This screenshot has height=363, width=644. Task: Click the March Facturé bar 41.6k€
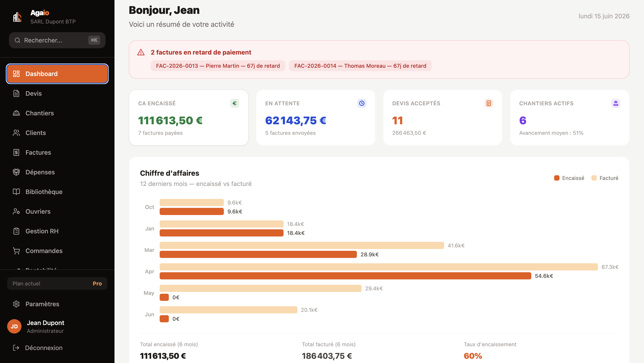click(302, 245)
